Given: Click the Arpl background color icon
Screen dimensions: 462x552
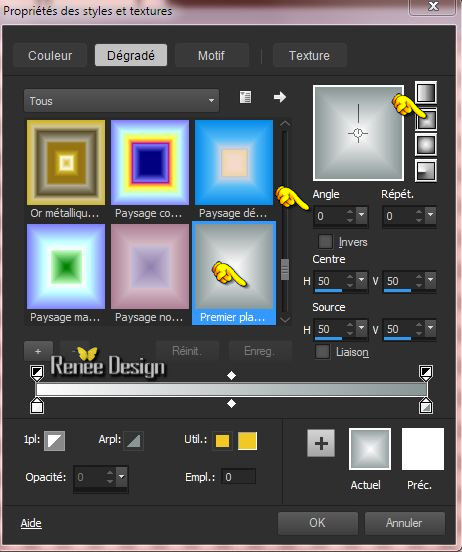Looking at the screenshot, I should click(133, 440).
